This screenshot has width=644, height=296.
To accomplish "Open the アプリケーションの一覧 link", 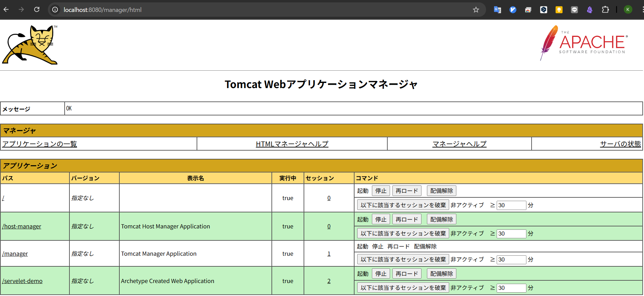I will pos(40,144).
